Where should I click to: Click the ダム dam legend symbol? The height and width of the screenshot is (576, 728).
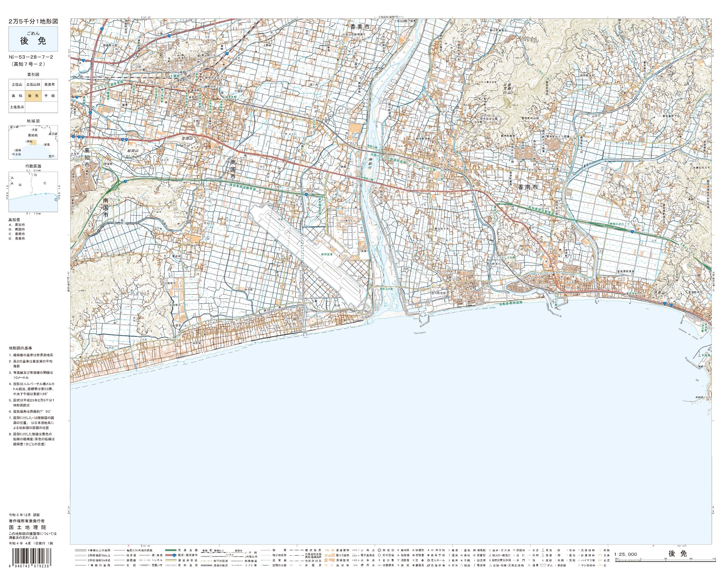pos(543,565)
